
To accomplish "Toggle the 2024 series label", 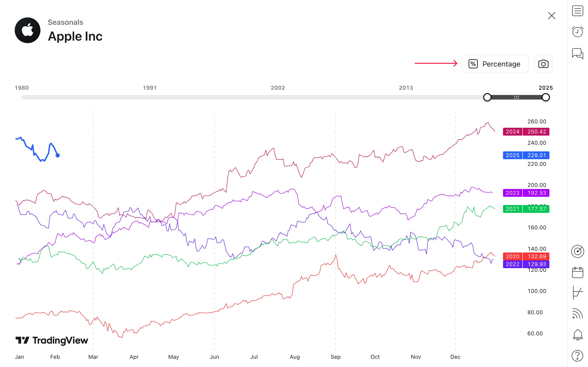I will tap(512, 132).
